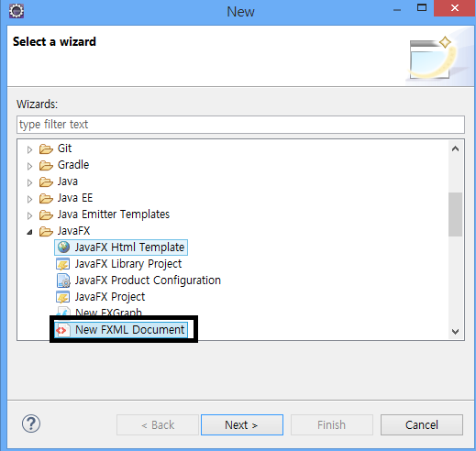The height and width of the screenshot is (451, 476).
Task: Click the Cancel button
Action: [x=422, y=424]
